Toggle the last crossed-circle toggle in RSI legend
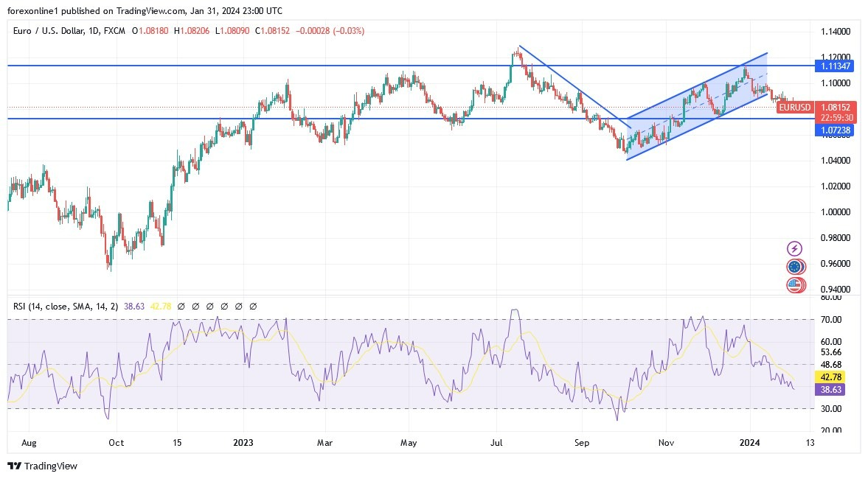868x479 pixels. point(254,306)
